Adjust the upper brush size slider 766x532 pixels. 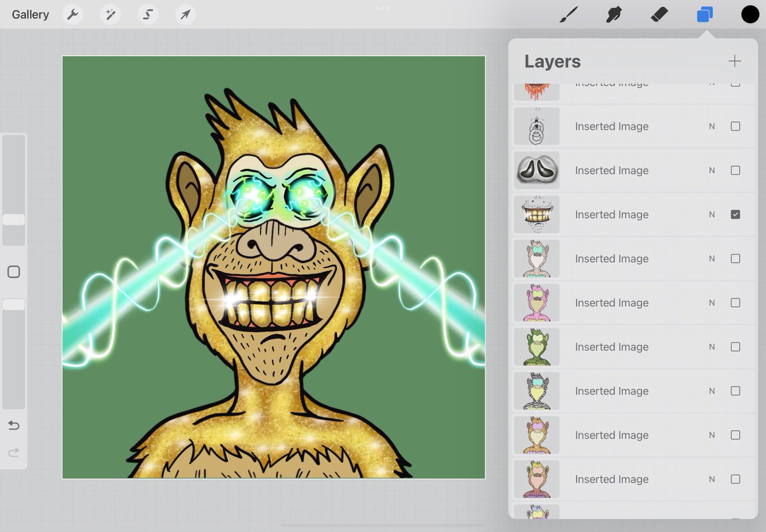(x=13, y=219)
